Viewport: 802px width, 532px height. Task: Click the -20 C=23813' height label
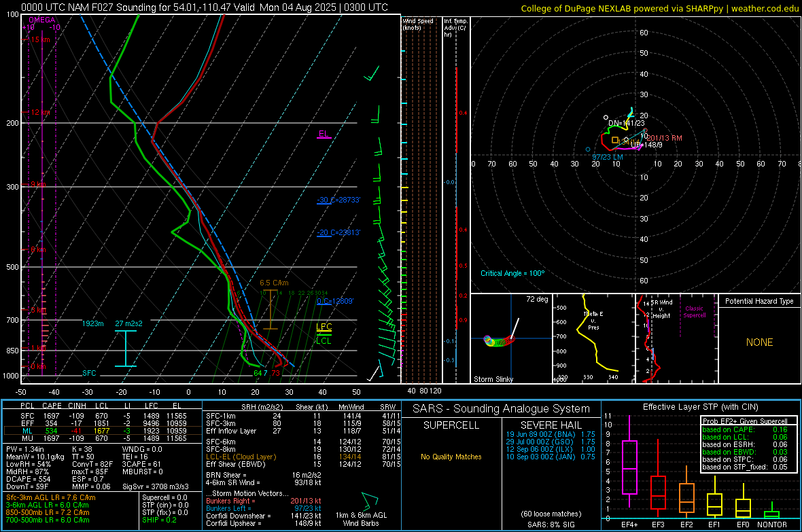(x=338, y=233)
